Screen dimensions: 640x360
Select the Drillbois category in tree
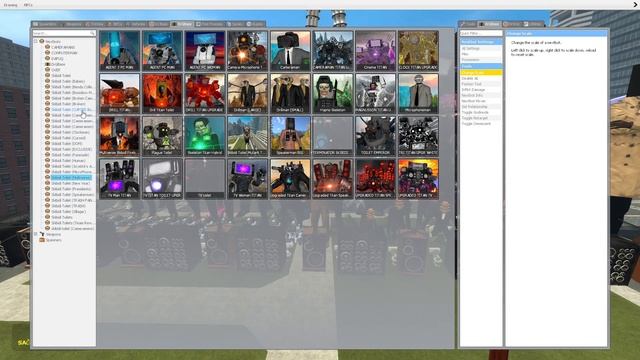pos(58,64)
